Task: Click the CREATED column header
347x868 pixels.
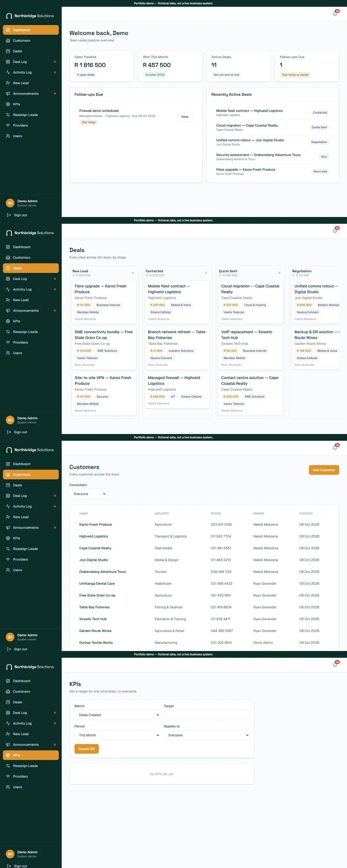Action: coord(306,514)
